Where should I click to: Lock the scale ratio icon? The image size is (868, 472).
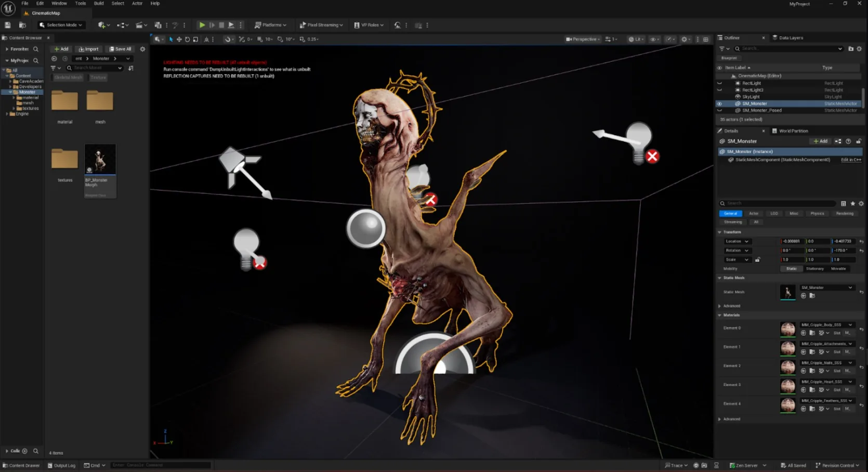[x=757, y=259]
